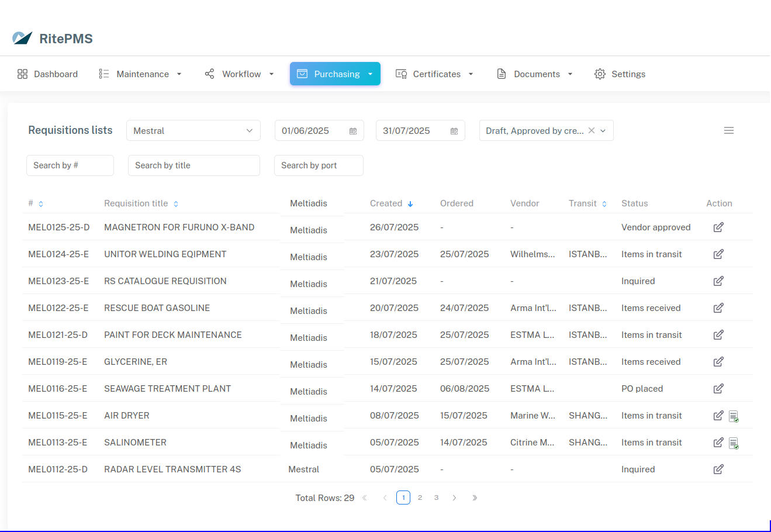
Task: Open the Purchasing dropdown arrow
Action: 370,74
